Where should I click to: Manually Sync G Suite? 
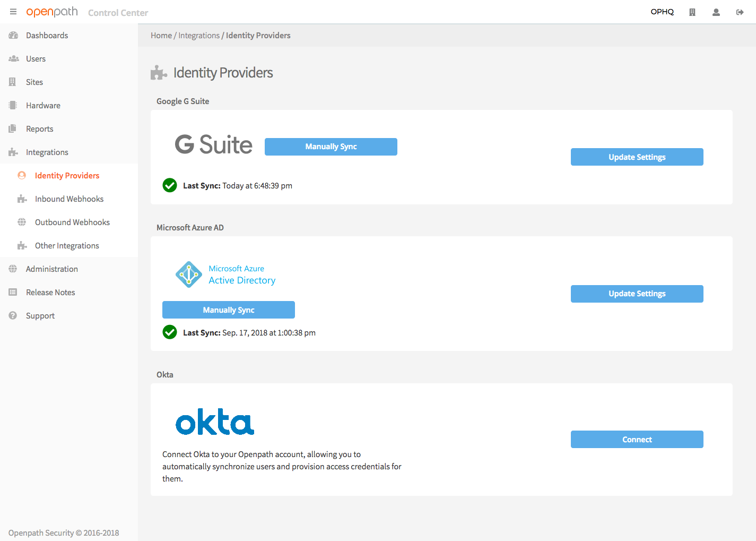(331, 147)
